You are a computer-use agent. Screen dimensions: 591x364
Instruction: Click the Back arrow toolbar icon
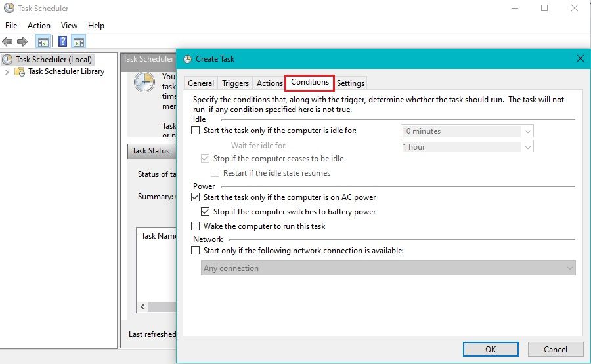tap(8, 42)
